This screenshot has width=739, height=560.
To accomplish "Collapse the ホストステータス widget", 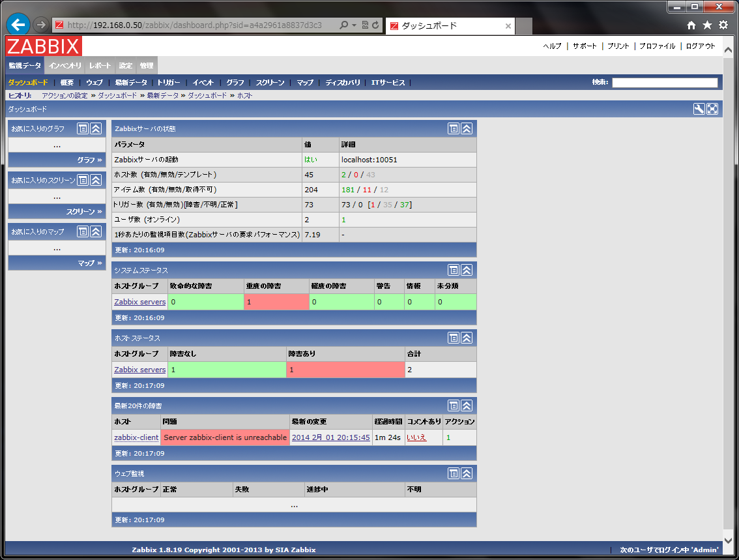I will 467,338.
